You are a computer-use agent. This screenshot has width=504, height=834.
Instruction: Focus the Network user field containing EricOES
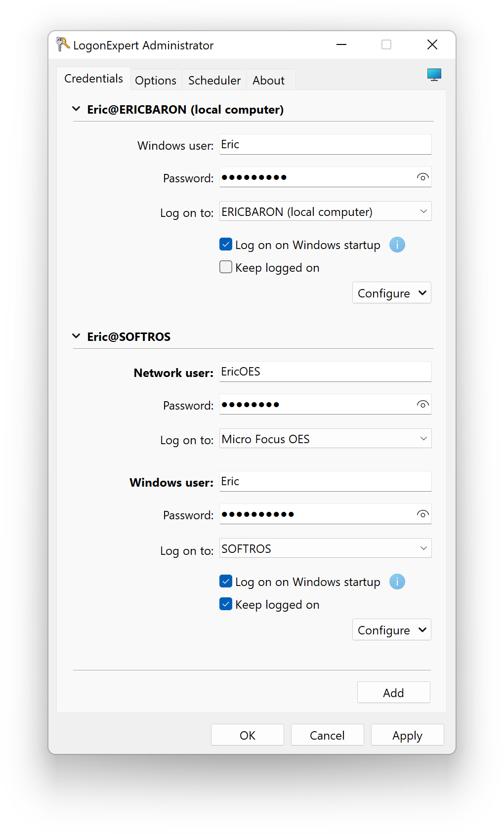[326, 372]
